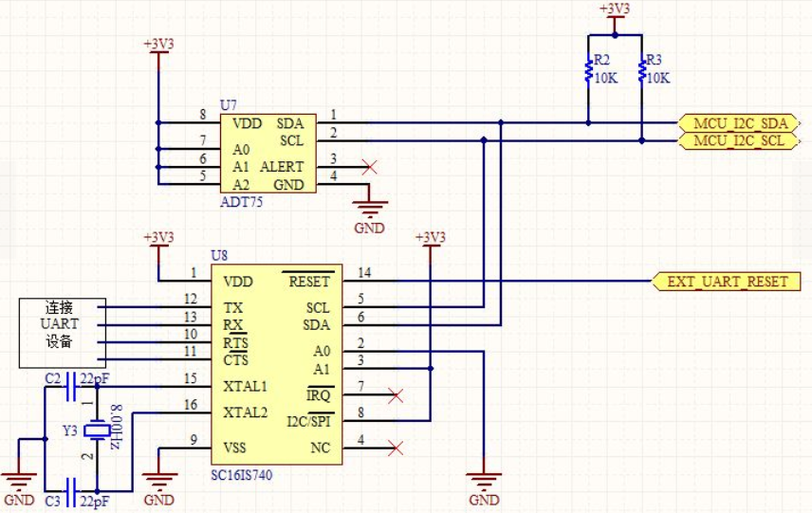The image size is (812, 513).
Task: Click the junction dot on SDA wire near R2
Action: coord(588,123)
